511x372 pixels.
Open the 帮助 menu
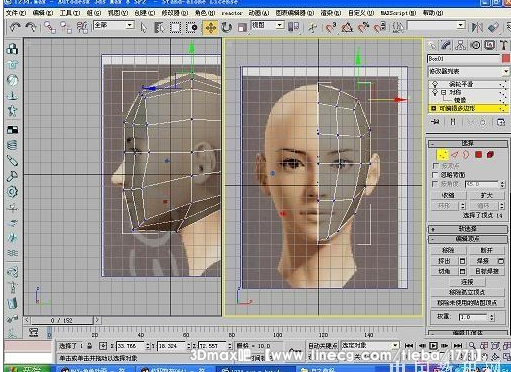[x=433, y=13]
